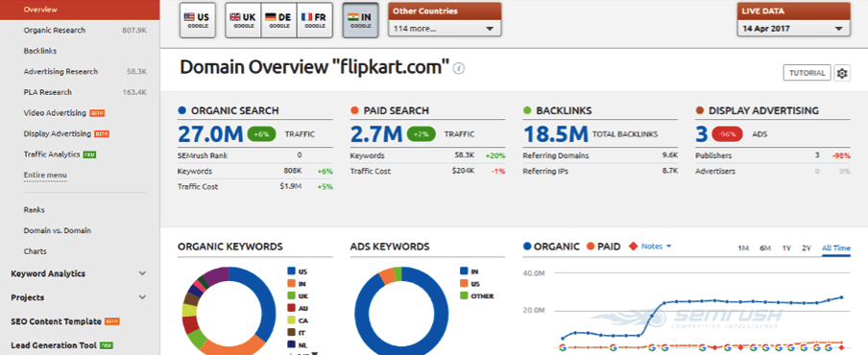
Task: Click the first Google update marker on chart
Action: pos(563,348)
